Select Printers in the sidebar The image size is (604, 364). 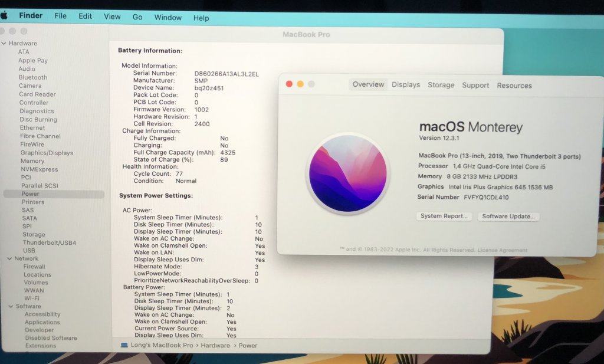pos(33,202)
